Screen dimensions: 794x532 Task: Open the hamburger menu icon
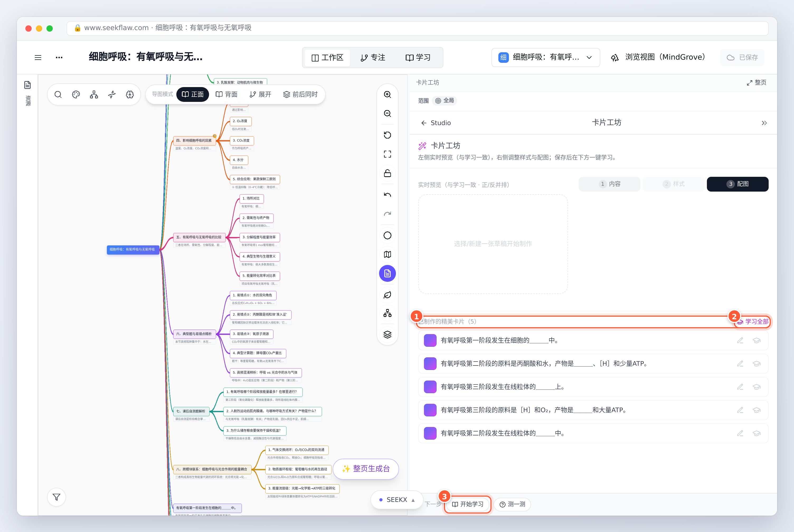click(38, 58)
